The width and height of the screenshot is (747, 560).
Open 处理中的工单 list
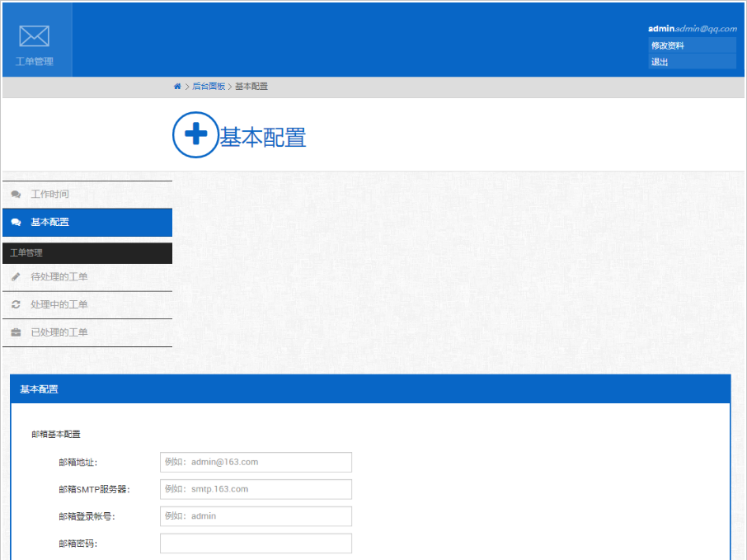pyautogui.click(x=87, y=304)
